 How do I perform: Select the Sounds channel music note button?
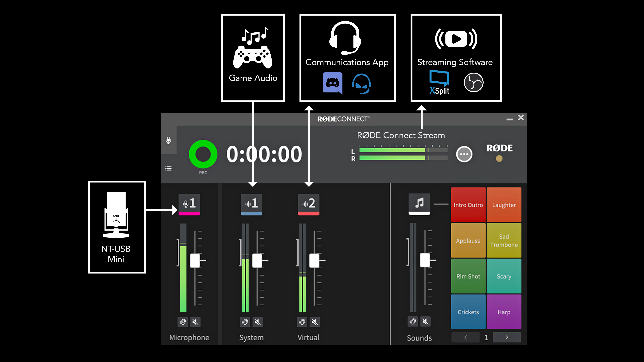(x=419, y=204)
